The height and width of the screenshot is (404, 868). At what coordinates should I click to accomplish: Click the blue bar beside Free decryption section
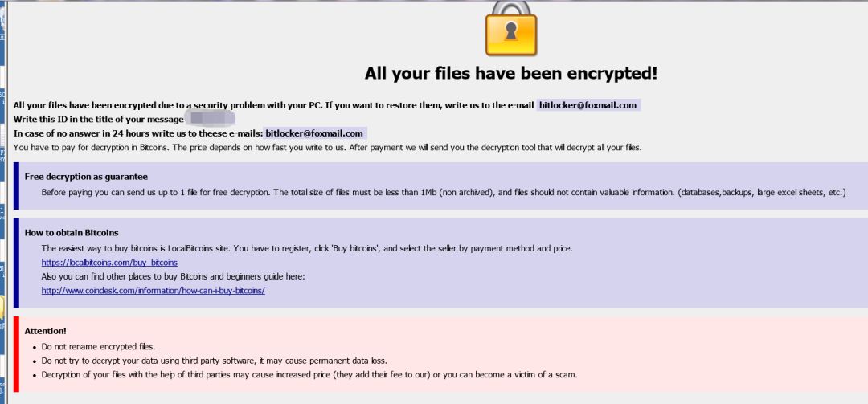coord(16,184)
